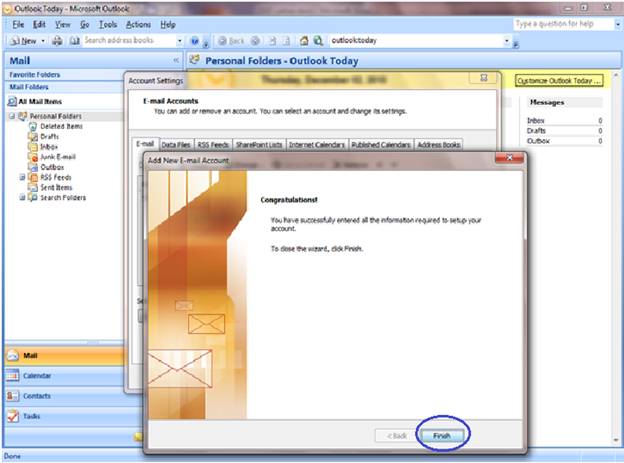This screenshot has width=624, height=463.
Task: Close the Account Settings dialog
Action: 484,78
